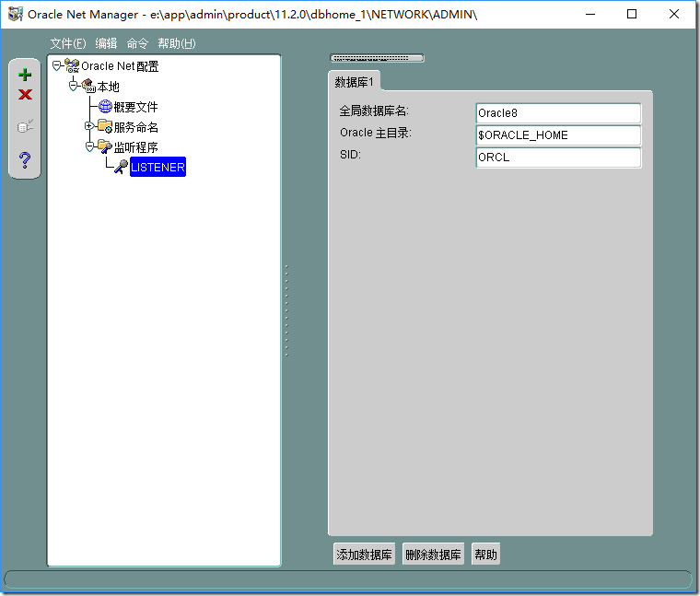Collapse the 监听程序 tree node
Screen dimensions: 700x596
tap(89, 146)
